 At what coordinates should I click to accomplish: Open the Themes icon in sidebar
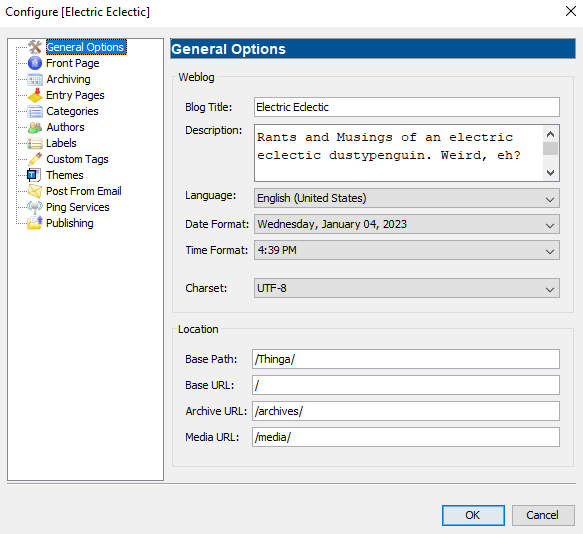click(33, 175)
